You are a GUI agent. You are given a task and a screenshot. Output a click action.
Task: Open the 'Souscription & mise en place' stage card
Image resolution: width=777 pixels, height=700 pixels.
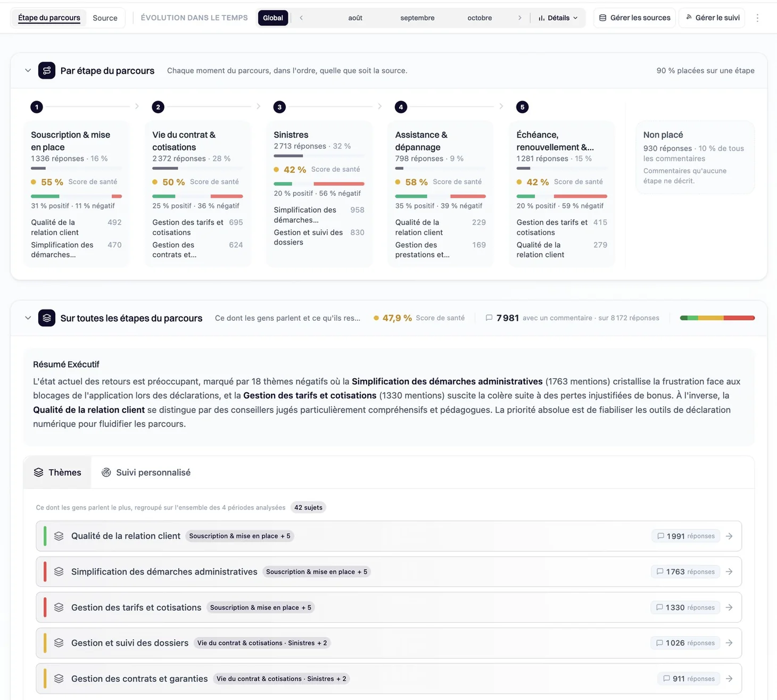click(x=76, y=194)
